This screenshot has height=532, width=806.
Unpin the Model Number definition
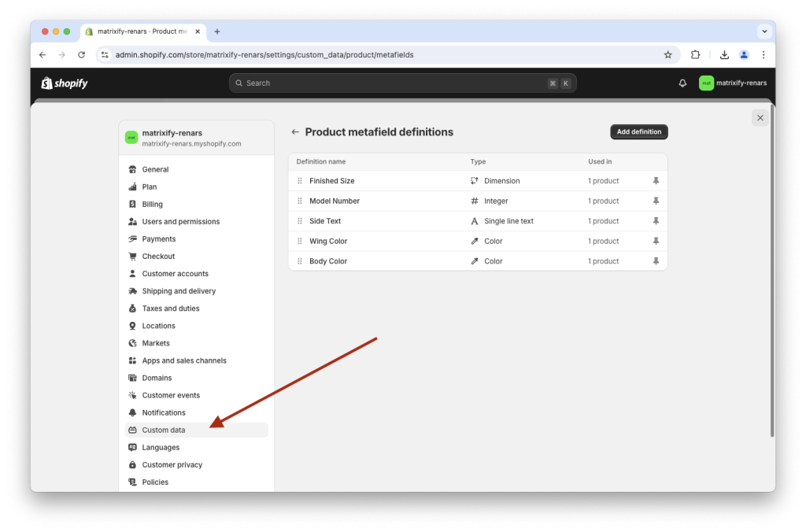coord(656,201)
